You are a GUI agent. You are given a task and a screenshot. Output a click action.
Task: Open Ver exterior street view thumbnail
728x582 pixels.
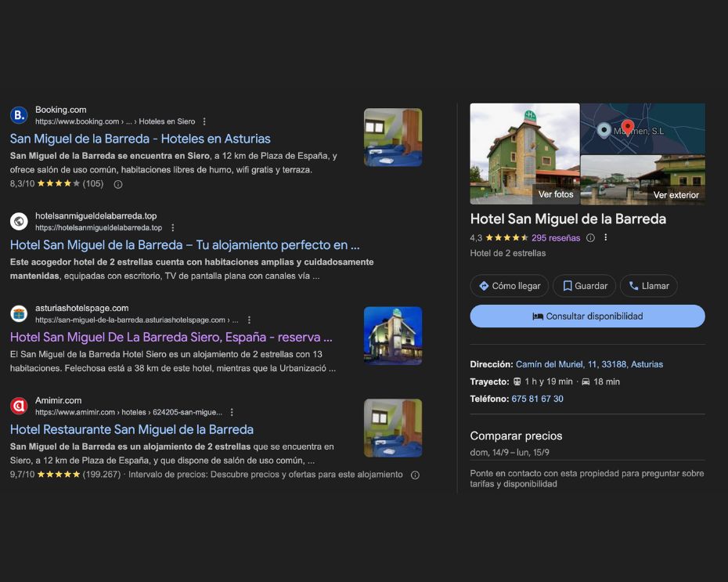point(643,180)
